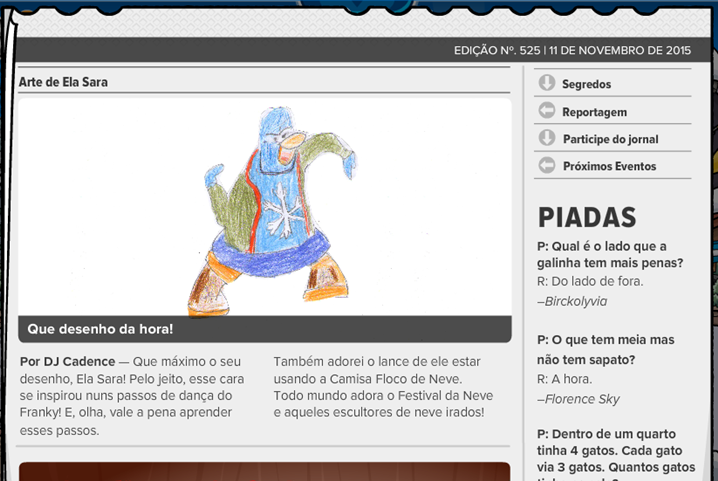Click the answer 'R: Do lado de fora.'
The height and width of the screenshot is (481, 718).
tap(590, 281)
